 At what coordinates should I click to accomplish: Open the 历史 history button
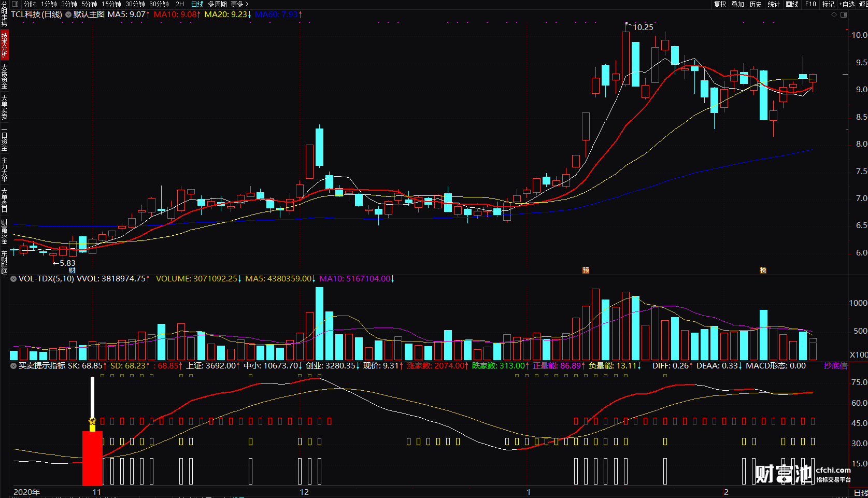[756, 4]
